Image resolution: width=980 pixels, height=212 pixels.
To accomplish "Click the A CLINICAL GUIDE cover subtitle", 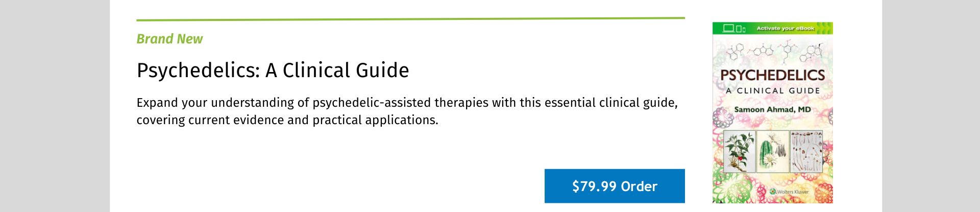I will [772, 90].
